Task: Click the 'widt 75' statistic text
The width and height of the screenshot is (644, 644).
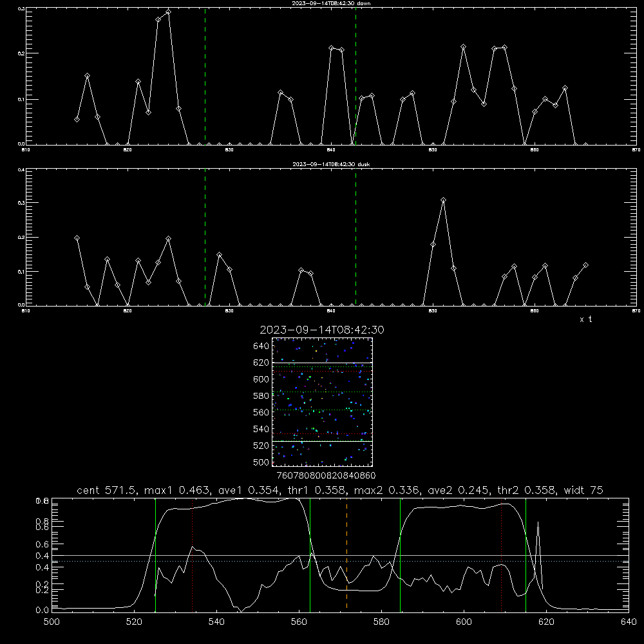Action: [x=583, y=490]
